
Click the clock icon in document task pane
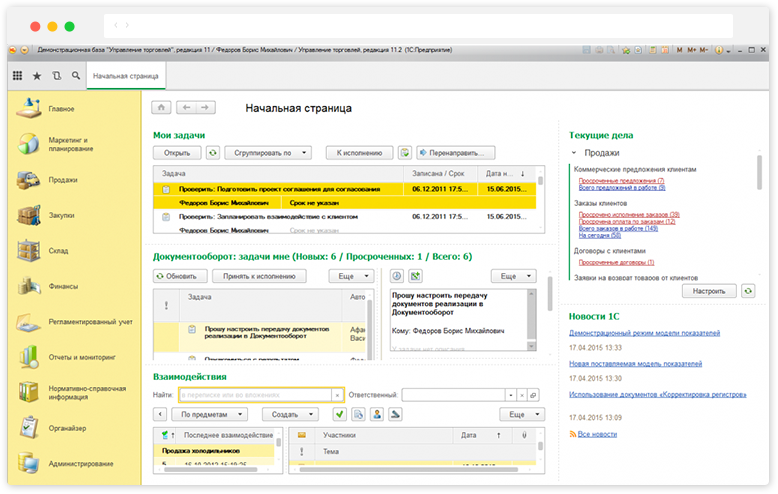tap(397, 276)
